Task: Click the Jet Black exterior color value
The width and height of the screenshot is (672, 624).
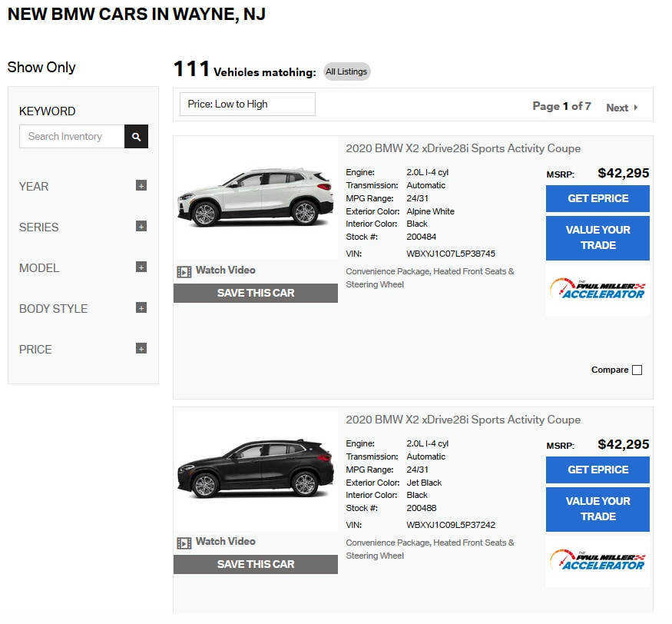Action: [x=424, y=483]
